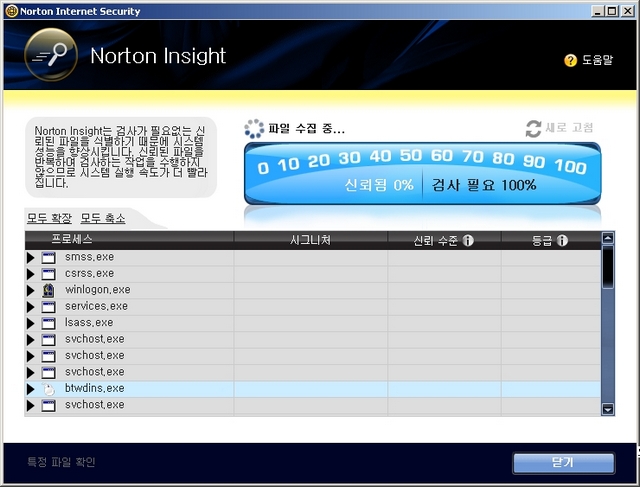Click the 등급 column header
Image resolution: width=640 pixels, height=487 pixels.
click(551, 240)
